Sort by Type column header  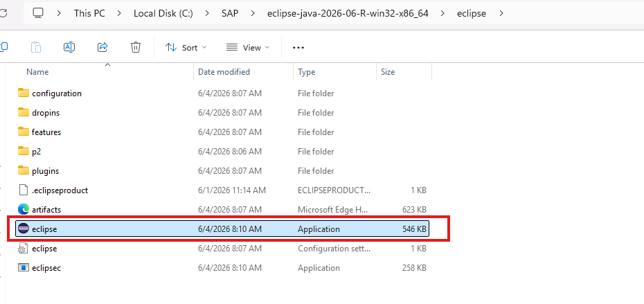click(306, 72)
